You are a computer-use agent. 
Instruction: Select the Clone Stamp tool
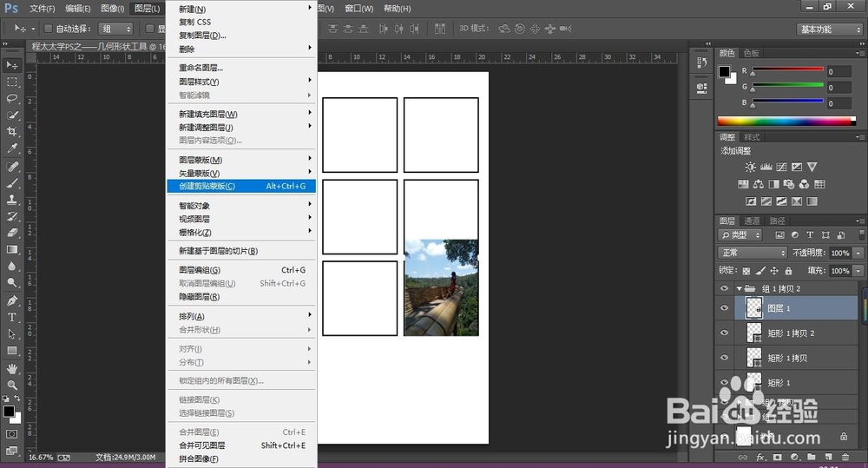pyautogui.click(x=11, y=200)
